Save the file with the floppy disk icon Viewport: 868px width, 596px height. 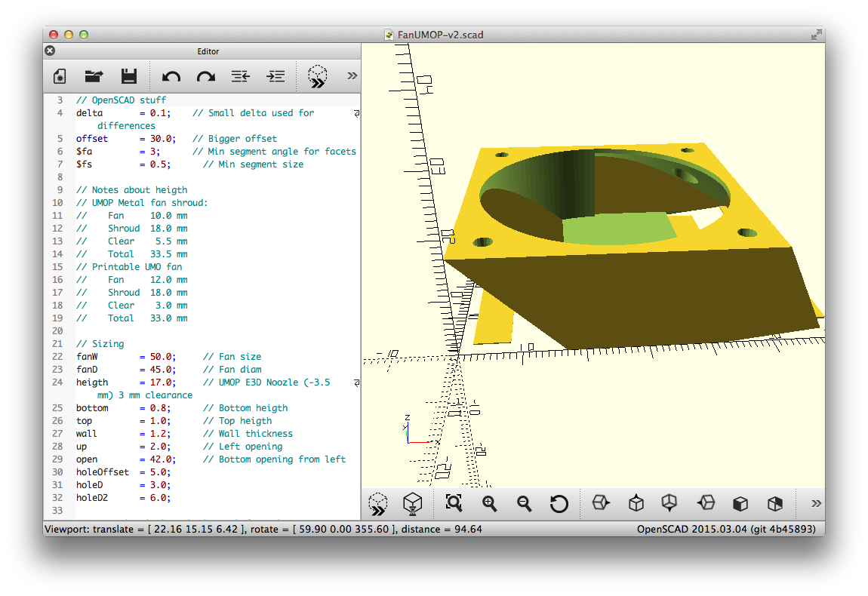[129, 76]
